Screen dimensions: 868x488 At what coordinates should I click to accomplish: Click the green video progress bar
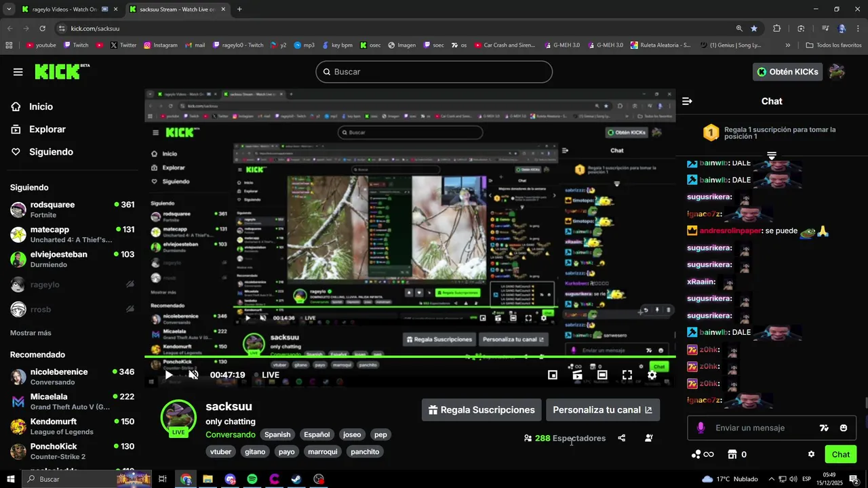pos(410,357)
